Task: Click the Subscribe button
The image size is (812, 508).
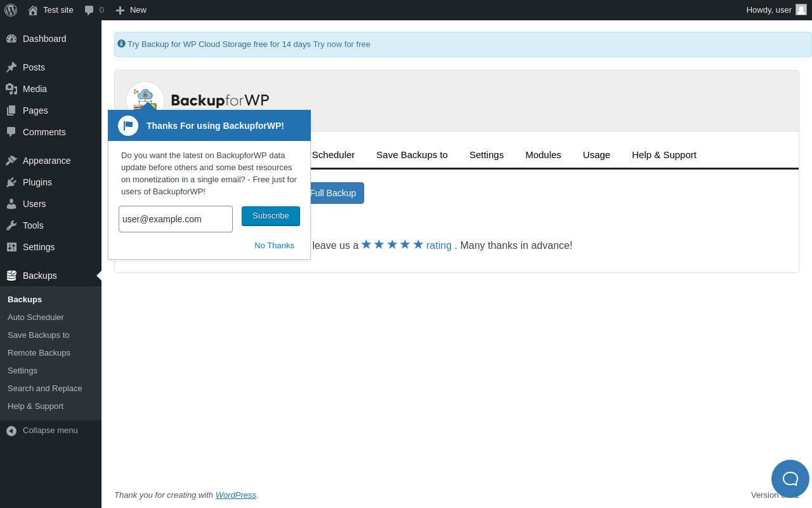Action: coord(271,216)
